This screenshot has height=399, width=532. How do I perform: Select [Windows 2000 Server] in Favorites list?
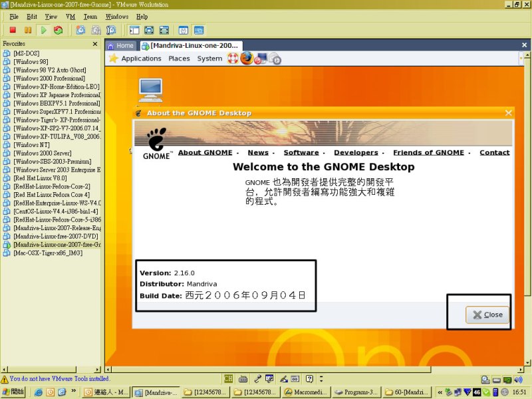[x=44, y=153]
